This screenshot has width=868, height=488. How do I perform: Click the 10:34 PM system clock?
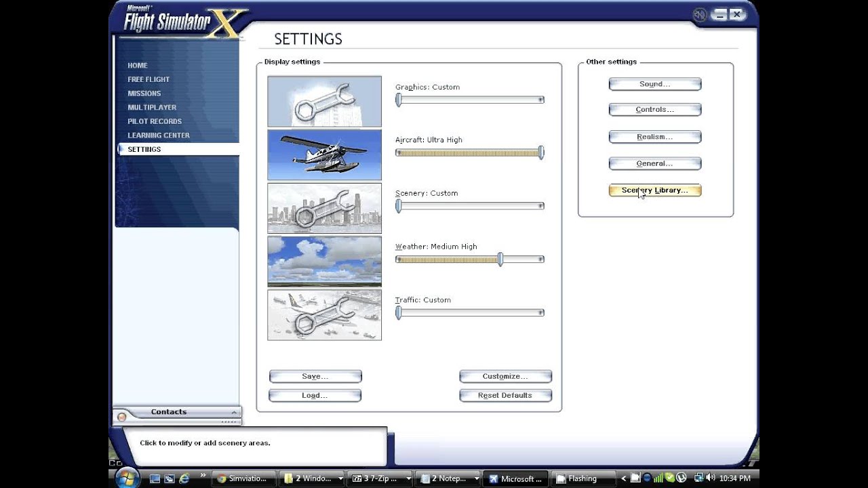(735, 479)
